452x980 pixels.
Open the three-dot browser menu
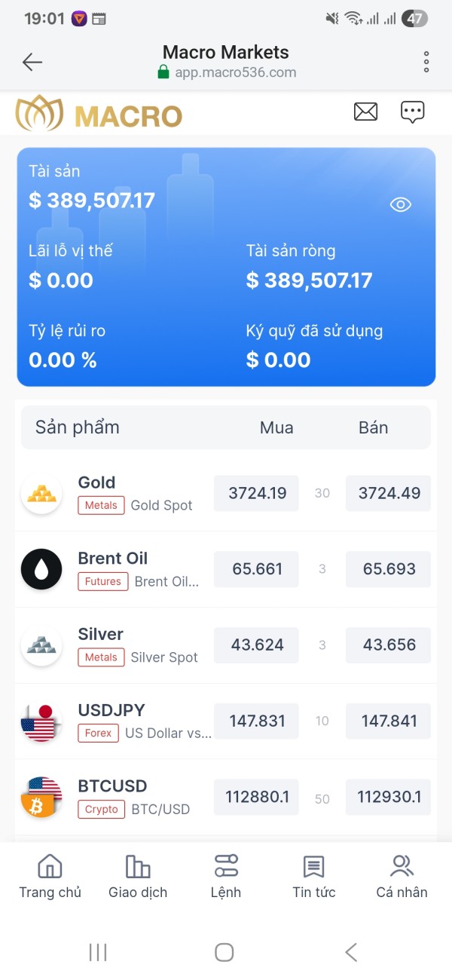click(426, 62)
